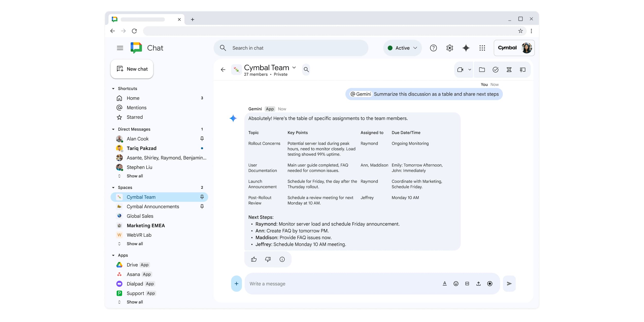This screenshot has width=644, height=322.
Task: Open the Tasks checkmark icon
Action: [x=495, y=70]
